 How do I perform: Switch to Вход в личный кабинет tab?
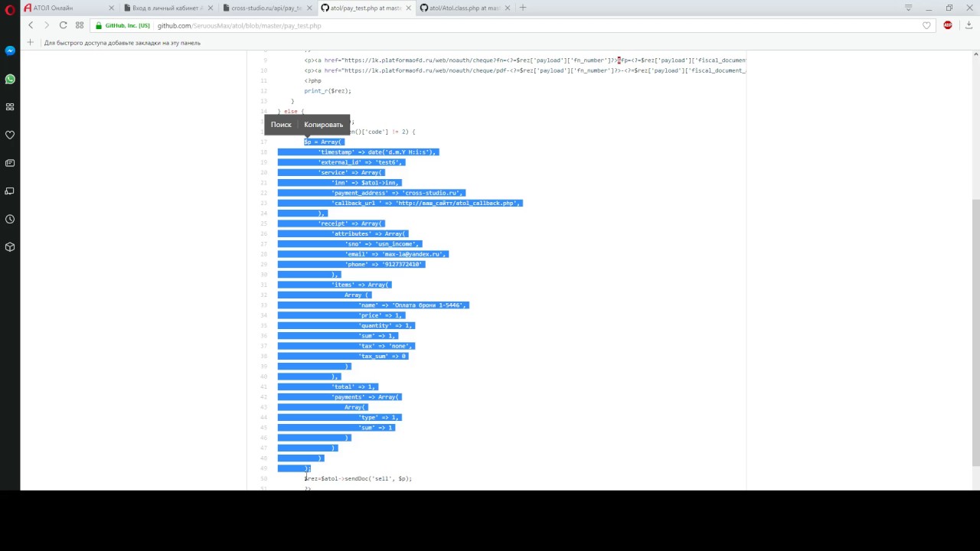(168, 8)
